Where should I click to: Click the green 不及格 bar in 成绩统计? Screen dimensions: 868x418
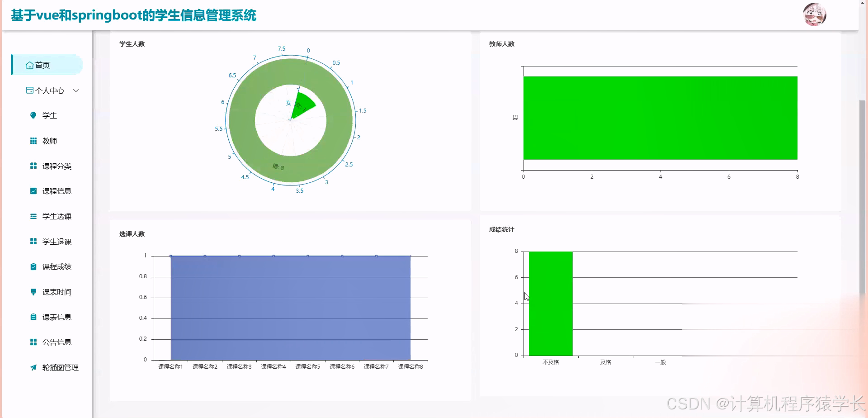(x=551, y=304)
